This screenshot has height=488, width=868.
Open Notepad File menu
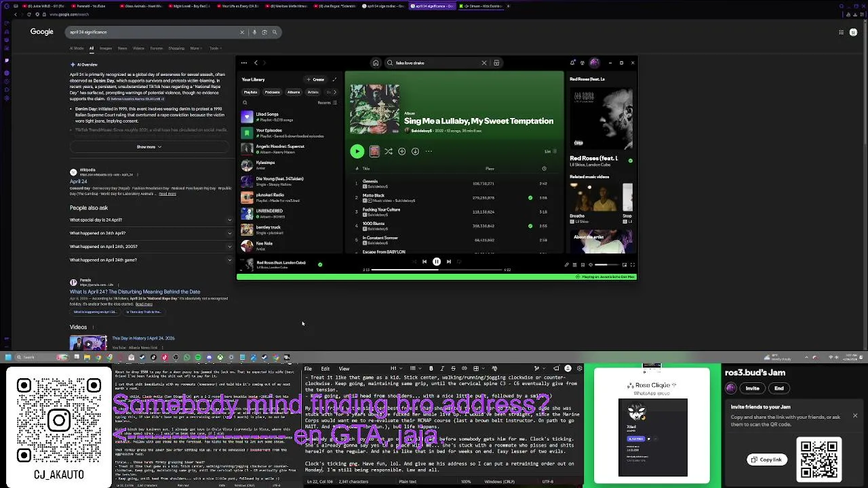[308, 369]
